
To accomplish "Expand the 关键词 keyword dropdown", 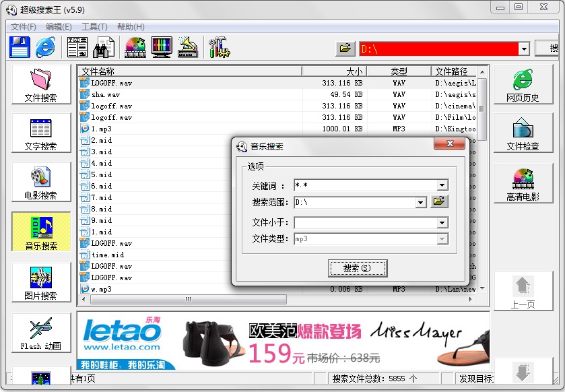I will (x=442, y=185).
